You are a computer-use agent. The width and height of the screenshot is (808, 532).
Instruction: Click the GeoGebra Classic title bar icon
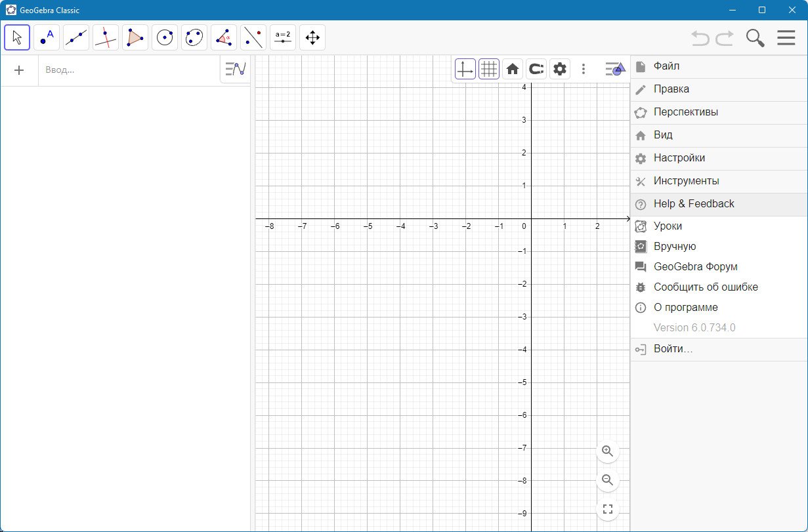pyautogui.click(x=11, y=10)
